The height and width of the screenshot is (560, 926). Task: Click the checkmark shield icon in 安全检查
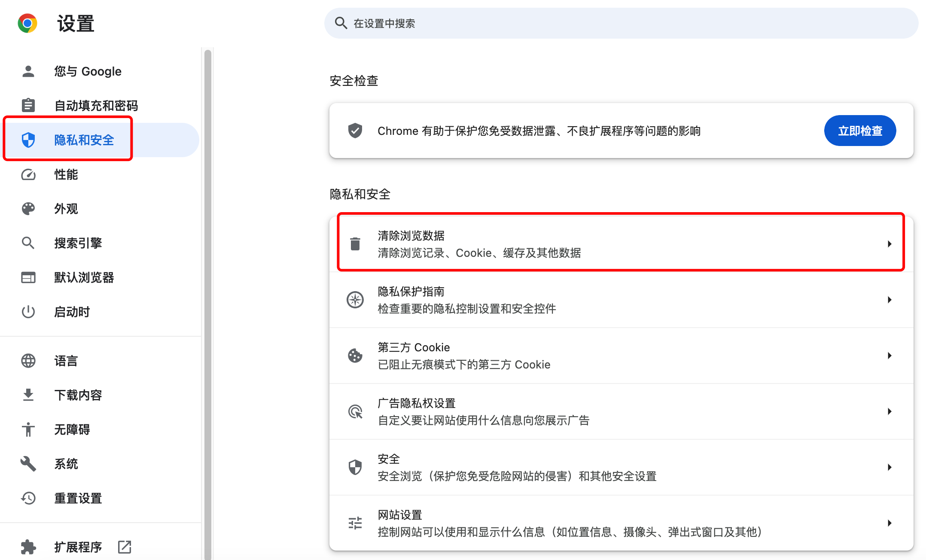pos(355,131)
